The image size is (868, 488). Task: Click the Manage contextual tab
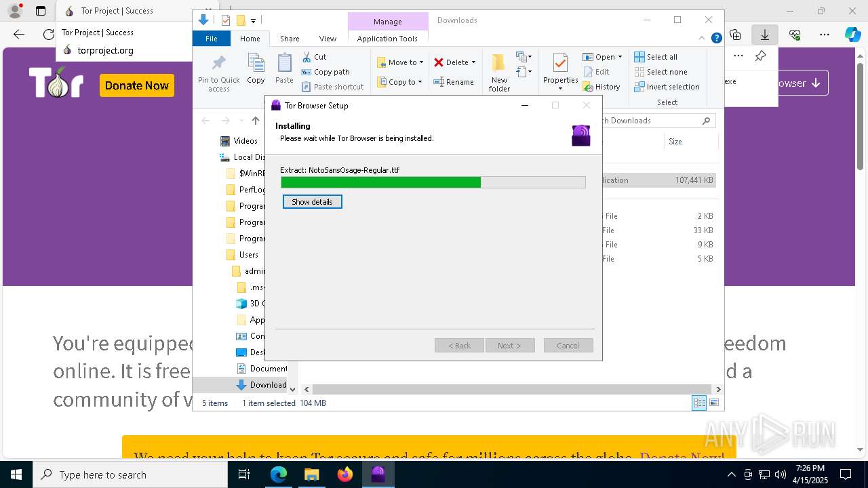pyautogui.click(x=388, y=22)
